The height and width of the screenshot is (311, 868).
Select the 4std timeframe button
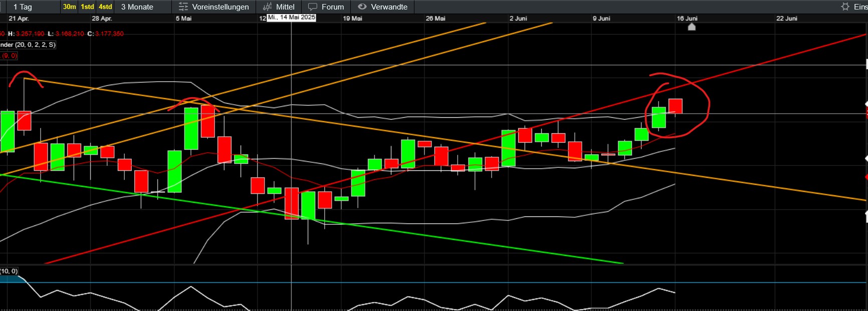(x=105, y=7)
